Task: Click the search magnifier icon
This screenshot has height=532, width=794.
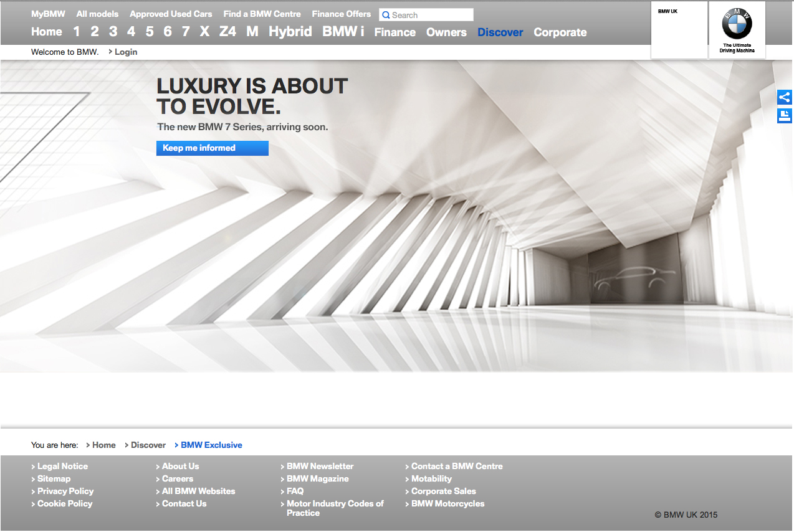Action: click(386, 15)
